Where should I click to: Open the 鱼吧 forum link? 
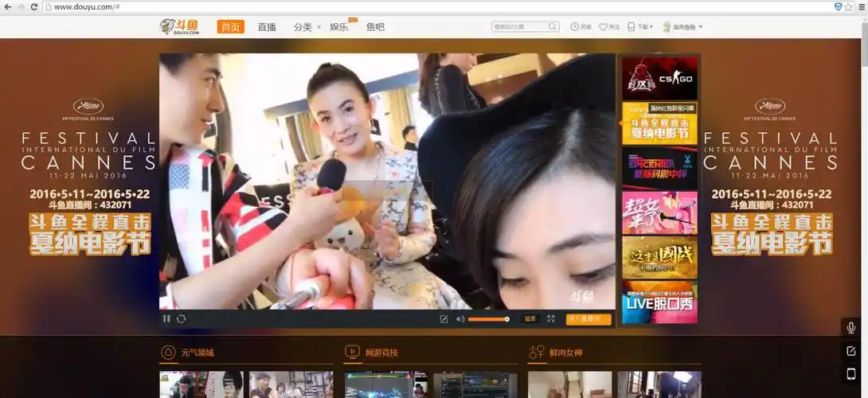(375, 27)
